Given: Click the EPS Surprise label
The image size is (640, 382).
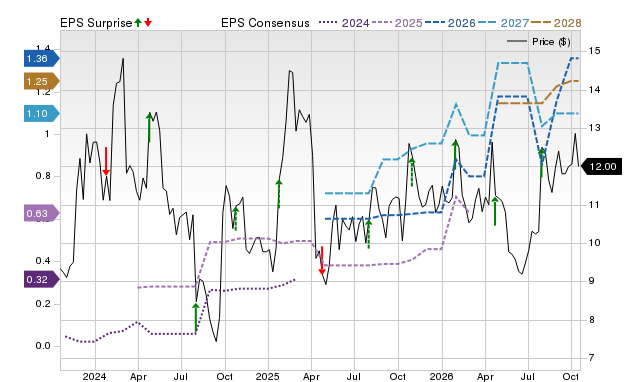Looking at the screenshot, I should tap(96, 23).
